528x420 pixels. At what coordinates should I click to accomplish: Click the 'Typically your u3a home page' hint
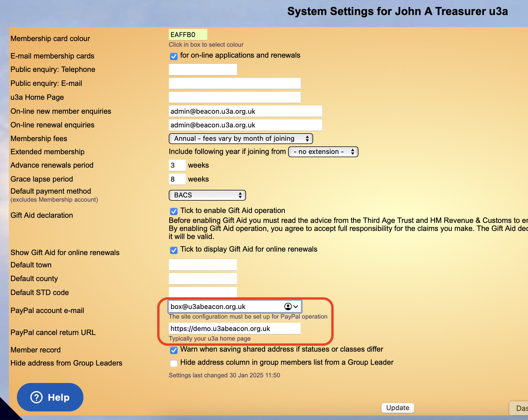pyautogui.click(x=210, y=338)
